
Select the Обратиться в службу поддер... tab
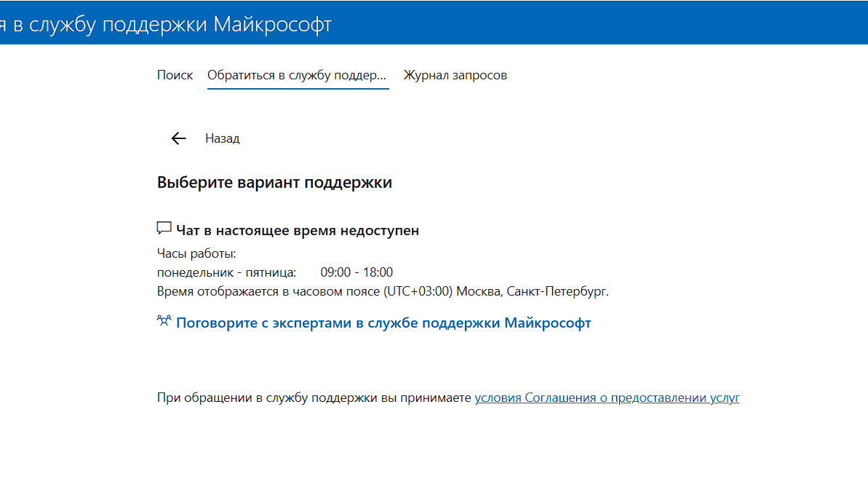tap(298, 75)
